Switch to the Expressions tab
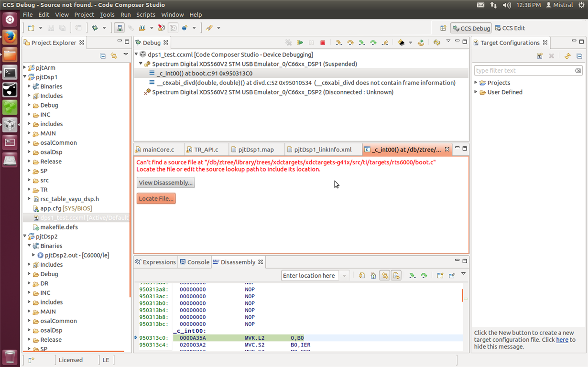 point(155,262)
